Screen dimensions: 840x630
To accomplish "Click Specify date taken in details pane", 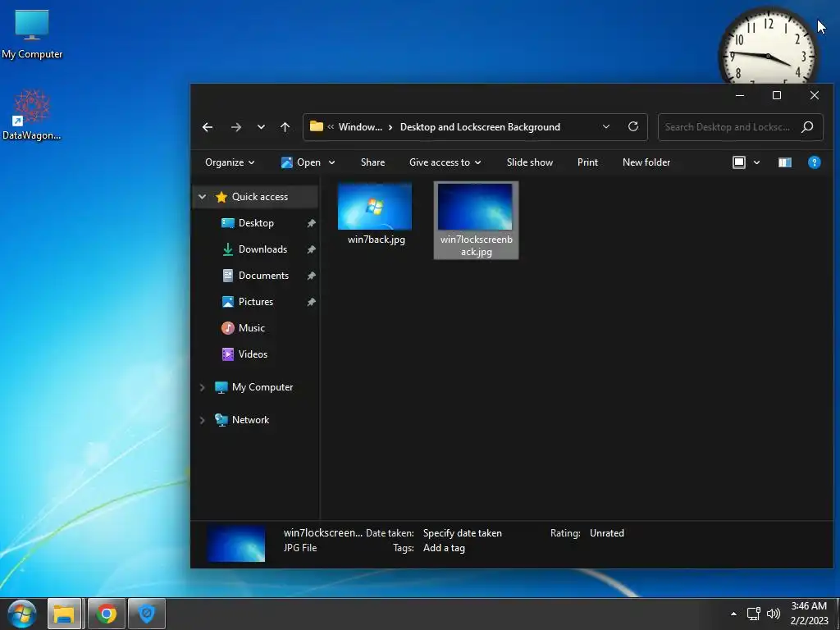I will click(x=463, y=533).
